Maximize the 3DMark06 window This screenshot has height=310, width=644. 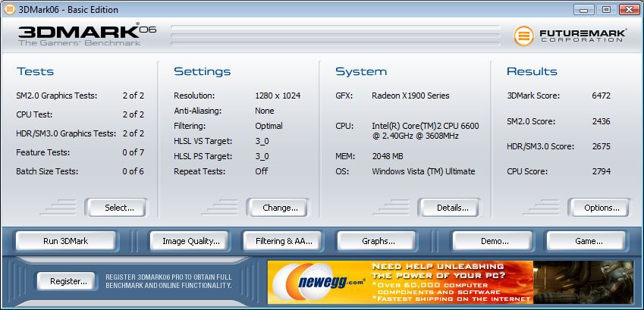pos(606,9)
